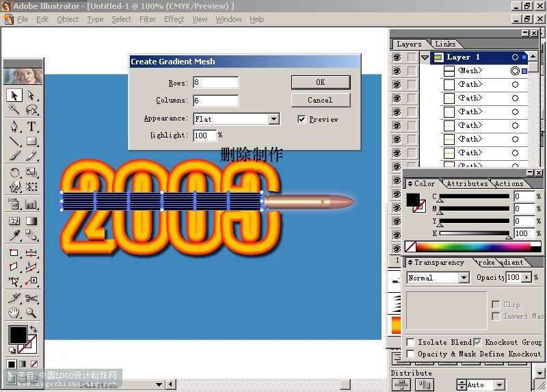Confirm gradient mesh with OK button

click(321, 82)
